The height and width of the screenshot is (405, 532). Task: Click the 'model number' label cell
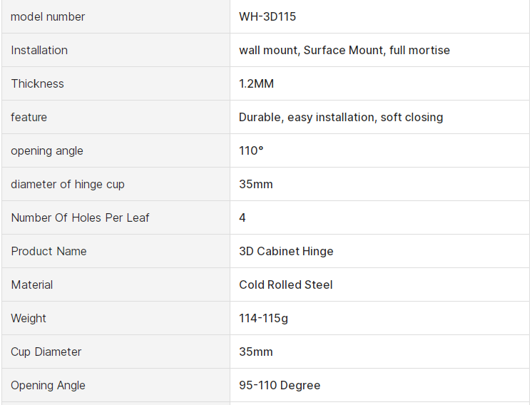48,16
